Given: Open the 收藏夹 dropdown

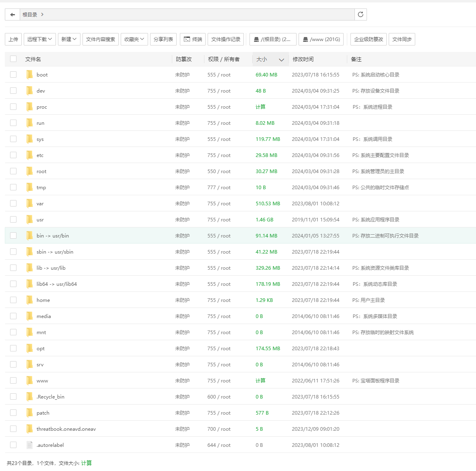Looking at the screenshot, I should point(134,39).
